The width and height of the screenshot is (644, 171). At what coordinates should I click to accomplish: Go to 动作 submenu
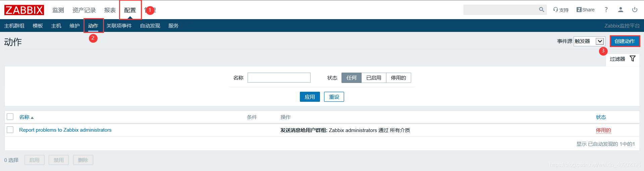[93, 26]
